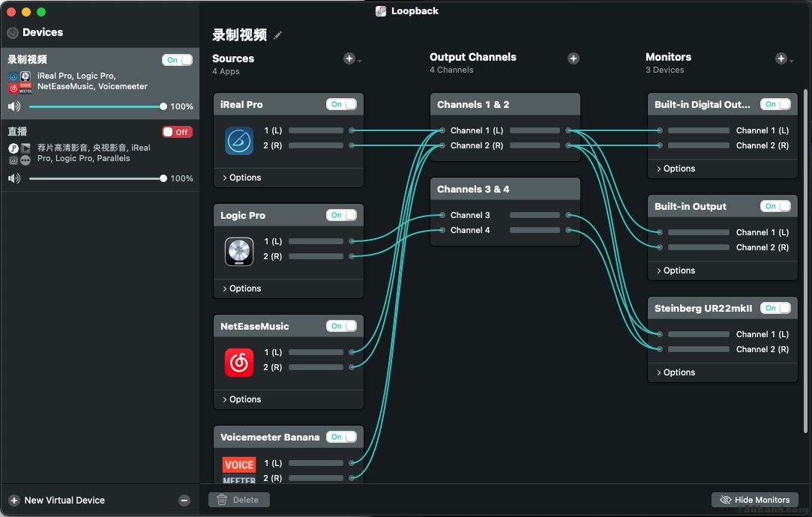This screenshot has width=812, height=517.
Task: Click the speaker icon for 录制视频 device
Action: click(x=14, y=106)
